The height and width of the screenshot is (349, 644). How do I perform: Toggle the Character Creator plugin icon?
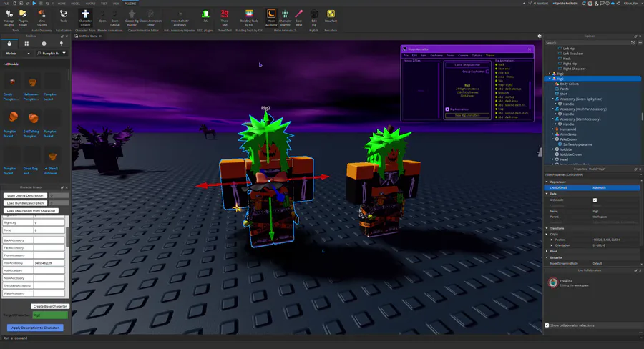pos(85,18)
